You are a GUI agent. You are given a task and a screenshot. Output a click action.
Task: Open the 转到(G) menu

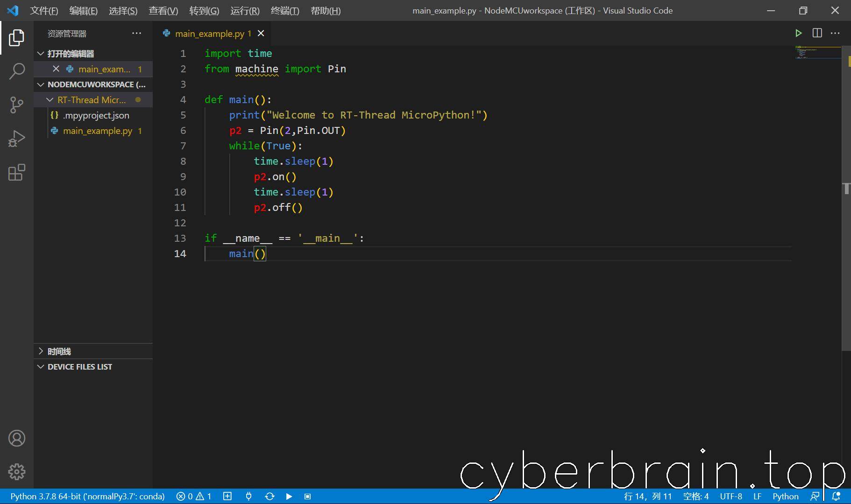[x=204, y=11]
